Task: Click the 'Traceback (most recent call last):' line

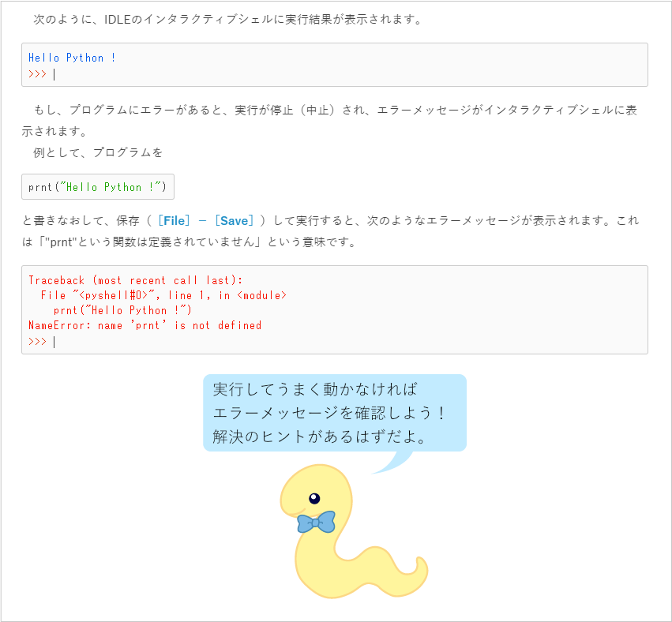Action: click(136, 280)
